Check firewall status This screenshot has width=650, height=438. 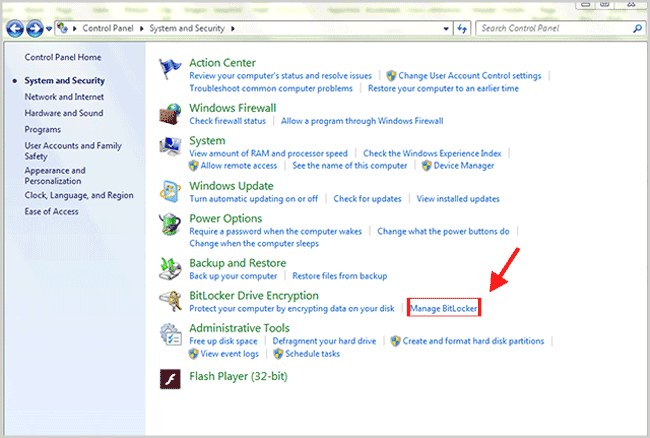pos(228,121)
